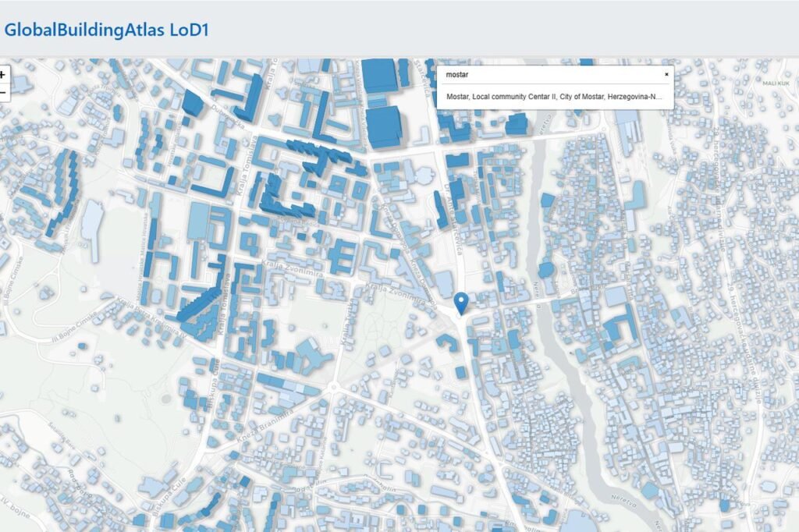
Task: Clear the search using the x icon
Action: (666, 73)
